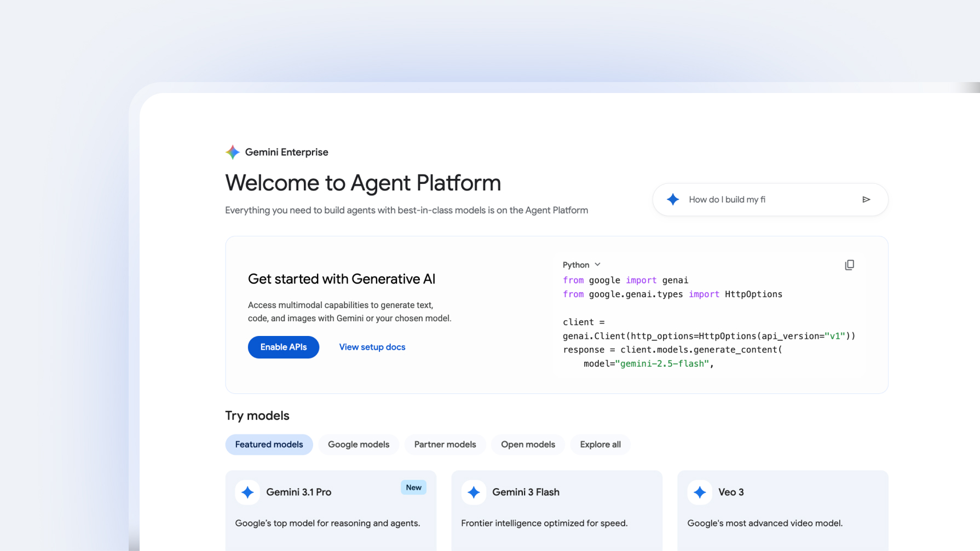
Task: Click the Gemini 3 Flash sparkle icon
Action: (474, 492)
